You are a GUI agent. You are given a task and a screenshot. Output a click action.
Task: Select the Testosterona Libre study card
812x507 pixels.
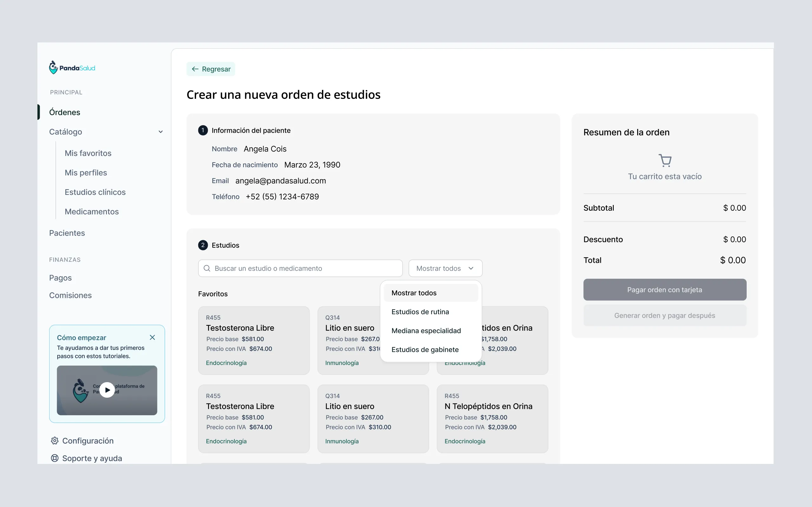point(254,340)
